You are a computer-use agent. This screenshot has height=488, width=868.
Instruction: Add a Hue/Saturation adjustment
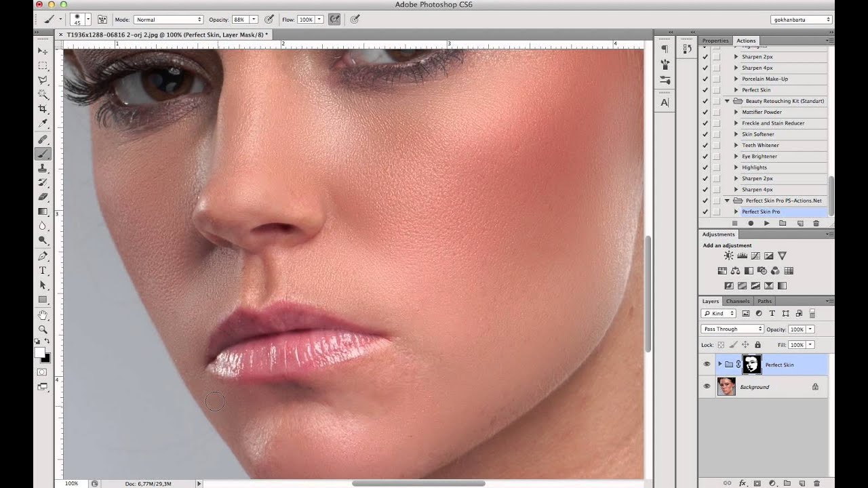coord(722,270)
